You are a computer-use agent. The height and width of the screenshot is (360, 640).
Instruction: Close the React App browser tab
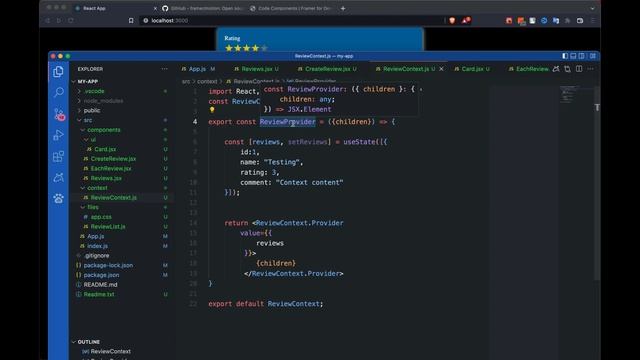pyautogui.click(x=155, y=8)
